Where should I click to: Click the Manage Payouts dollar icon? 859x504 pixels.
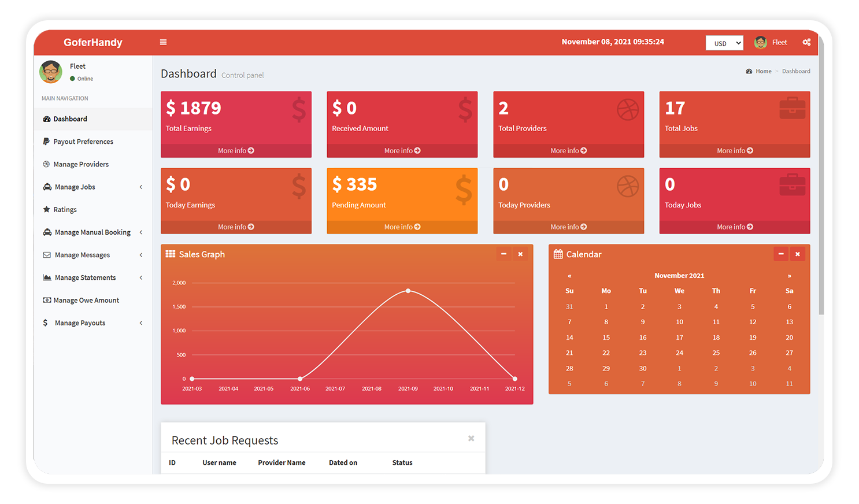point(45,323)
